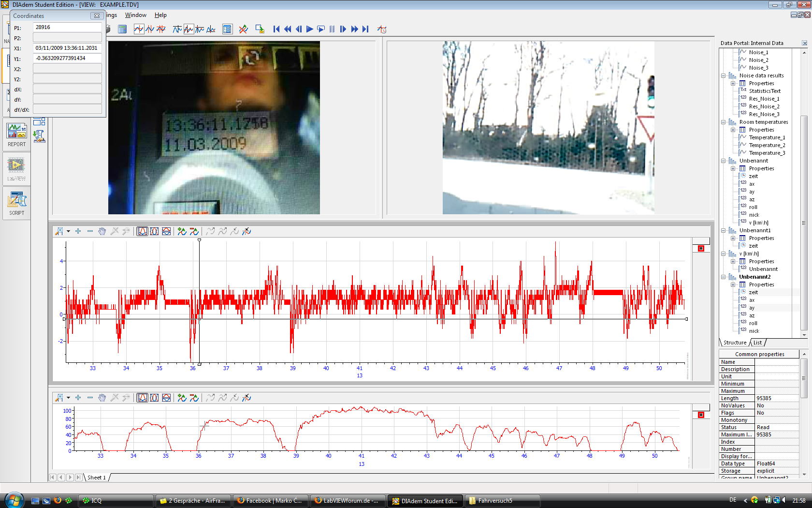Switch to the List tab in Data Portal
Viewport: 812px width, 508px height.
[757, 343]
